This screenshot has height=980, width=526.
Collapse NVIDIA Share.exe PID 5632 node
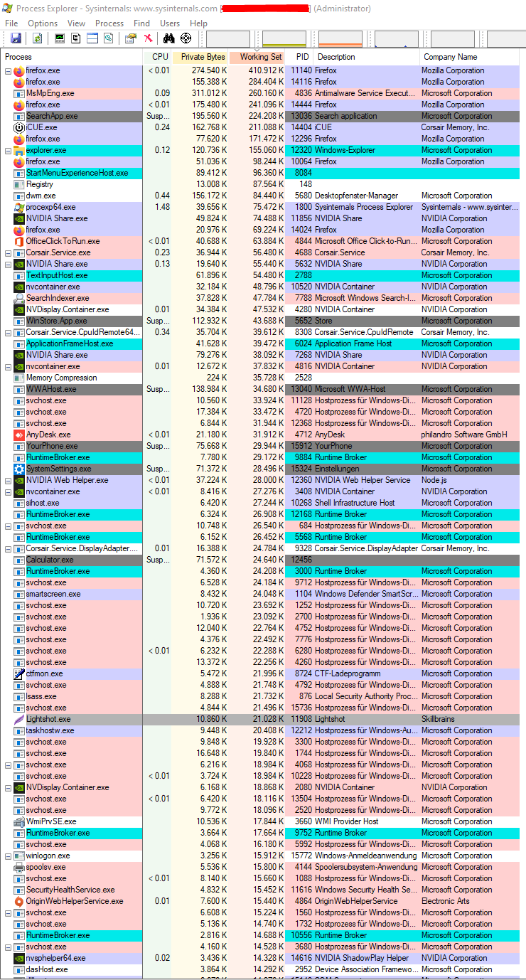pyautogui.click(x=9, y=264)
